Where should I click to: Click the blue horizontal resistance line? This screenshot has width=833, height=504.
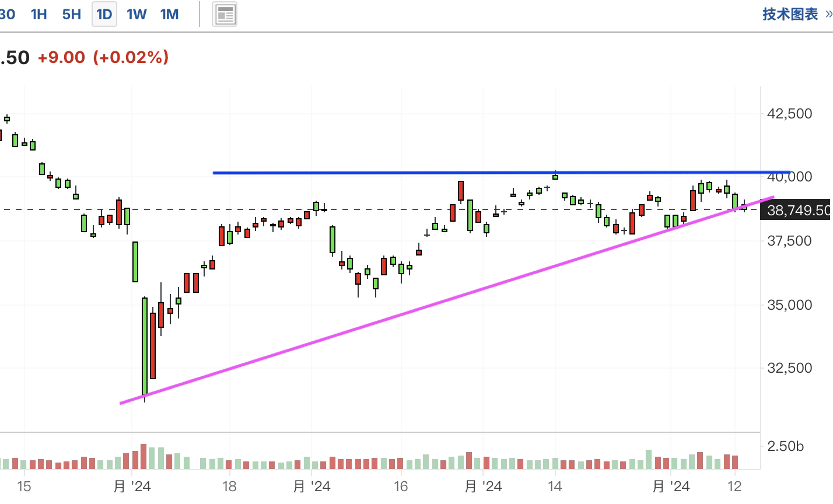click(502, 173)
